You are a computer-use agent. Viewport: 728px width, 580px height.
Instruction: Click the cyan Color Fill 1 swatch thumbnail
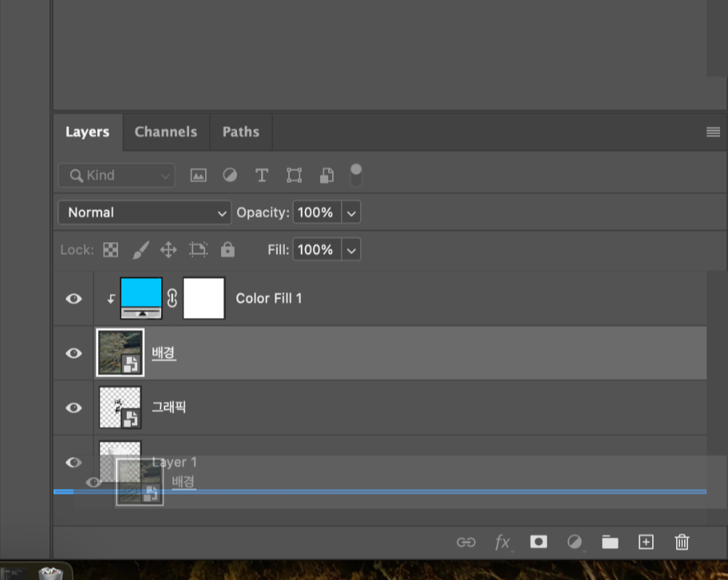tap(141, 298)
